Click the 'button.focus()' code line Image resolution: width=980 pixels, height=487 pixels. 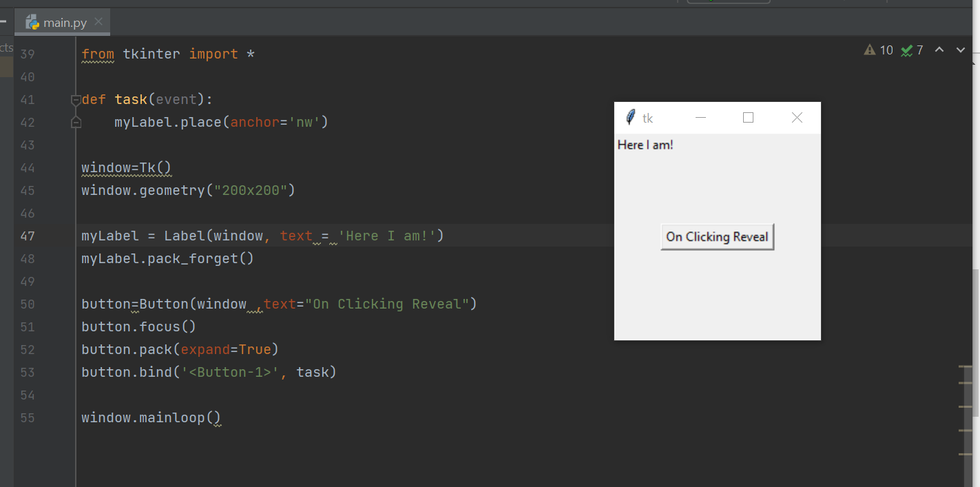coord(138,327)
